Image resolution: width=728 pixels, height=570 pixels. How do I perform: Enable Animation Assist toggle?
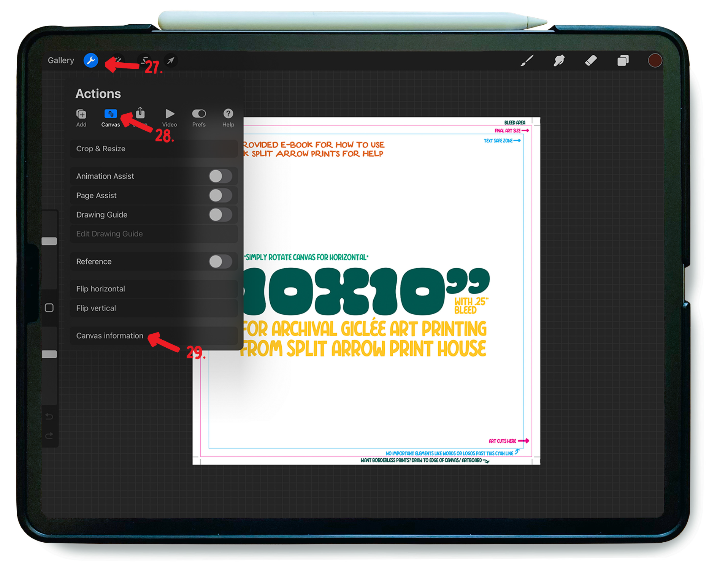click(x=220, y=176)
